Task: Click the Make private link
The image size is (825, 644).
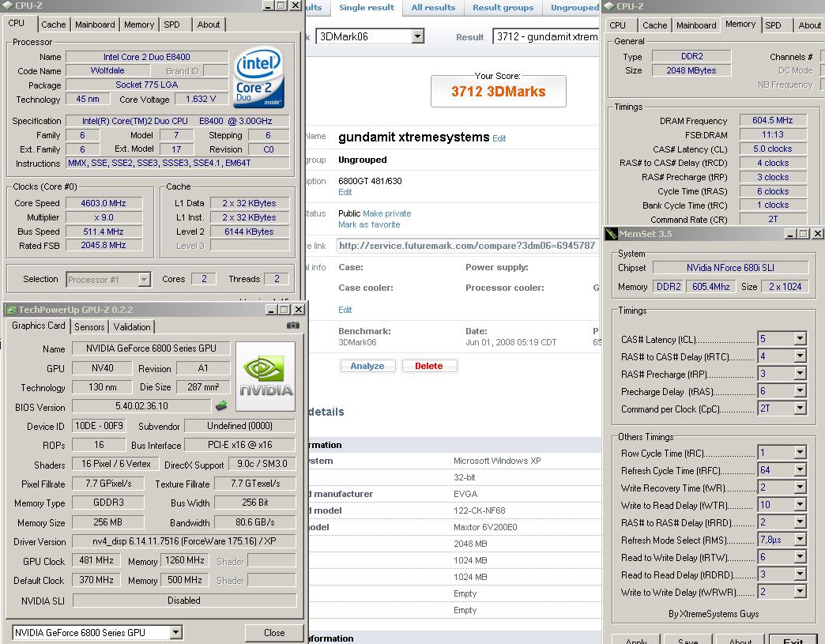Action: 386,213
